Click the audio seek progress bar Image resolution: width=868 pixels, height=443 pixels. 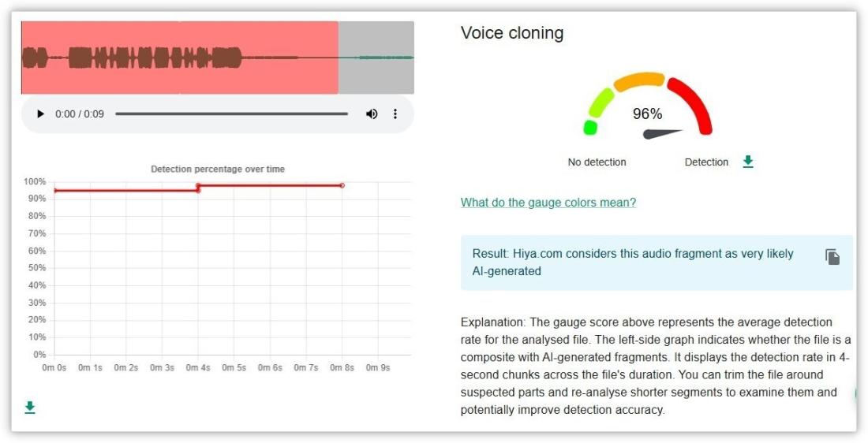(231, 114)
